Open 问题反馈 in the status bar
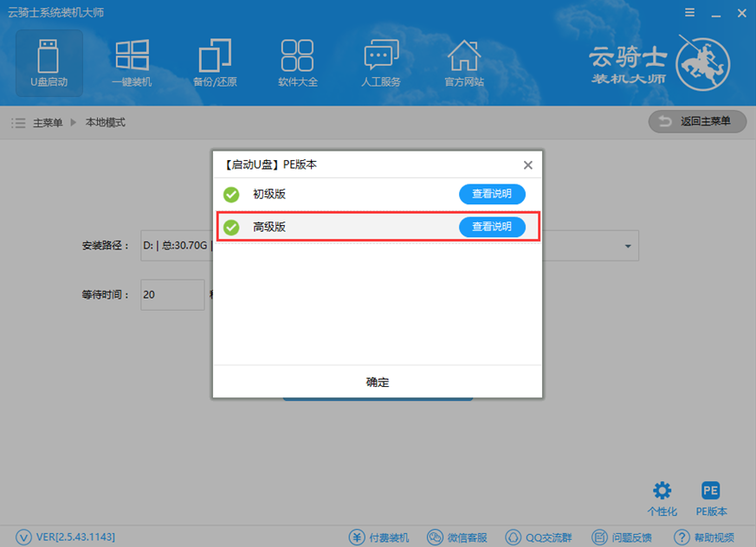The height and width of the screenshot is (547, 756). (x=622, y=537)
